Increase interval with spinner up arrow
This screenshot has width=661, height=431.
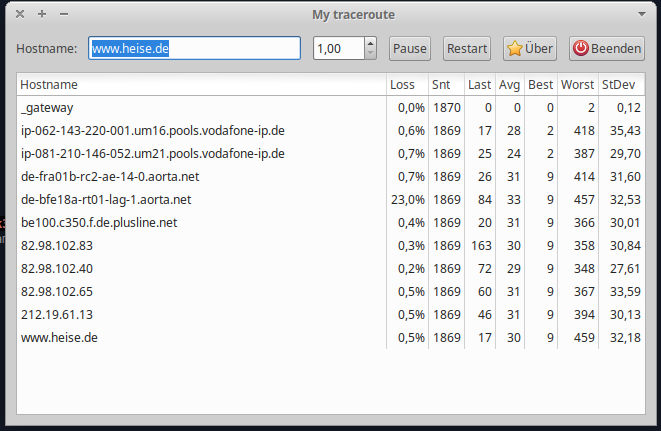370,43
